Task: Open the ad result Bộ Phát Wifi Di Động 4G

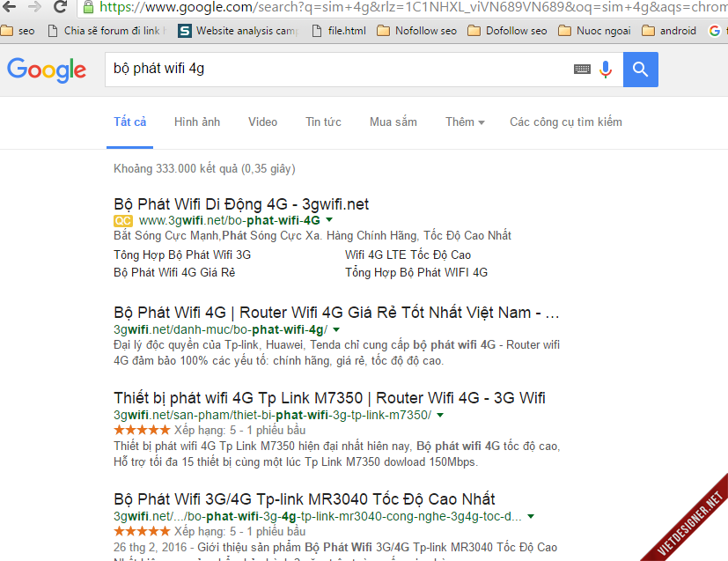Action: [241, 204]
